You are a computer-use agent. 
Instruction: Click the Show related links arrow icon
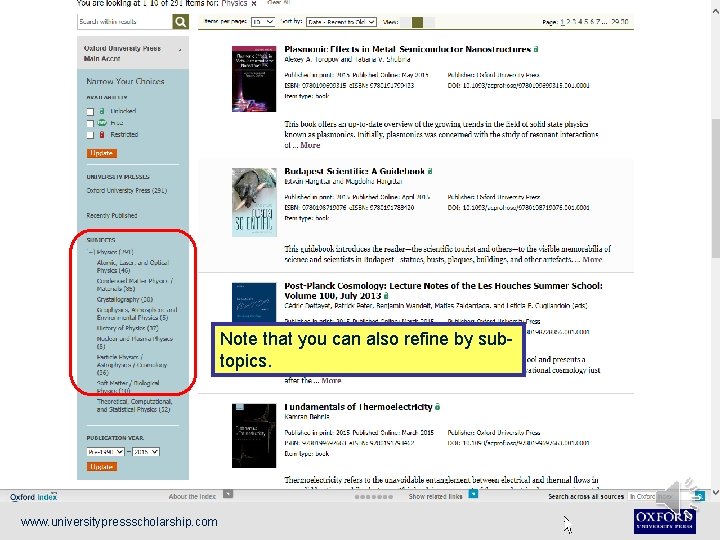(x=473, y=494)
